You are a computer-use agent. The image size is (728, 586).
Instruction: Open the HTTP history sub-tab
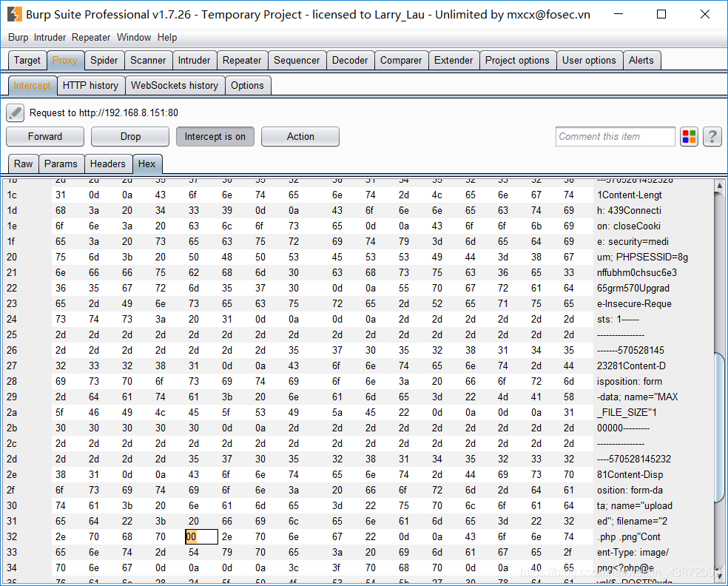coord(90,85)
